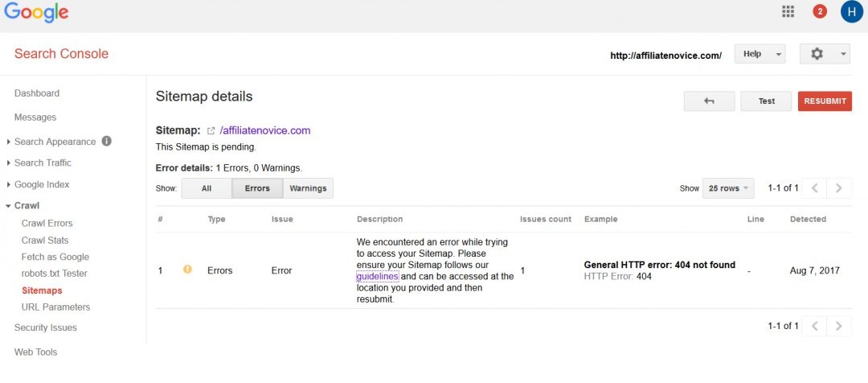Open Messages in the sidebar
Viewport: 868px width, 383px height.
(35, 117)
